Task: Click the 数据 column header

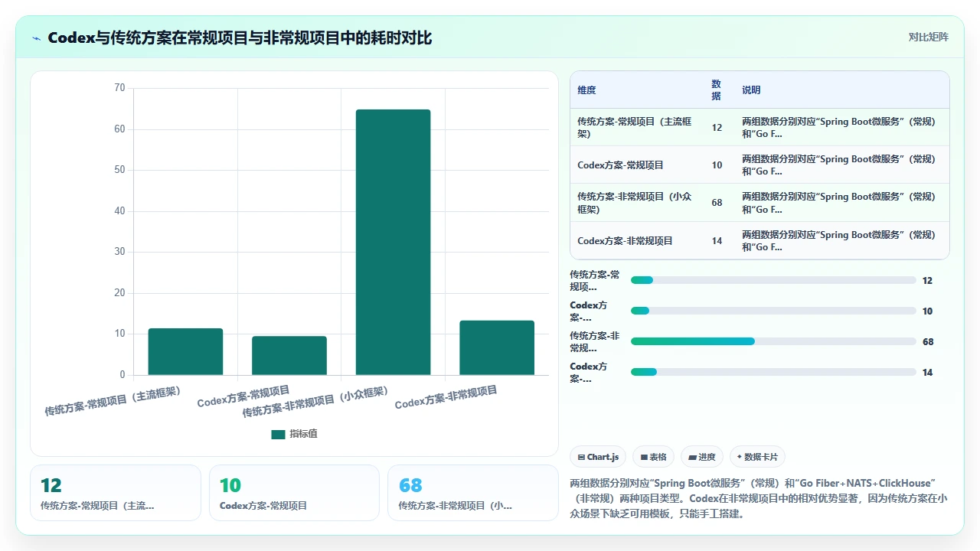Action: (x=717, y=90)
